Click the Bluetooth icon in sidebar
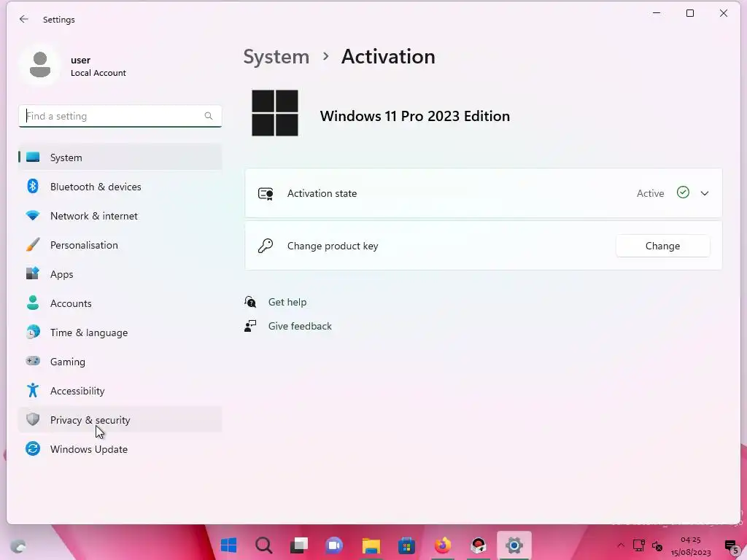Image resolution: width=747 pixels, height=560 pixels. [x=33, y=186]
